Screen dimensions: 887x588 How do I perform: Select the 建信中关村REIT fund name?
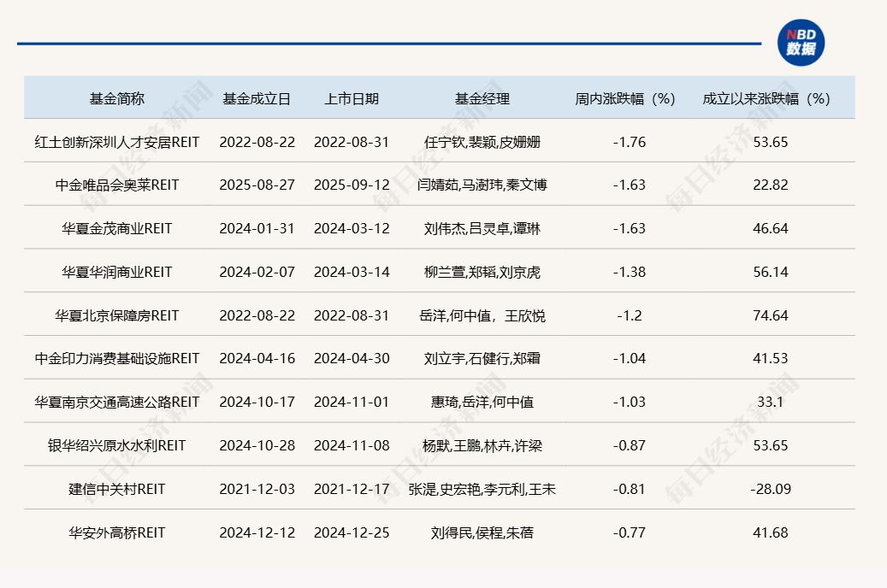pyautogui.click(x=117, y=489)
